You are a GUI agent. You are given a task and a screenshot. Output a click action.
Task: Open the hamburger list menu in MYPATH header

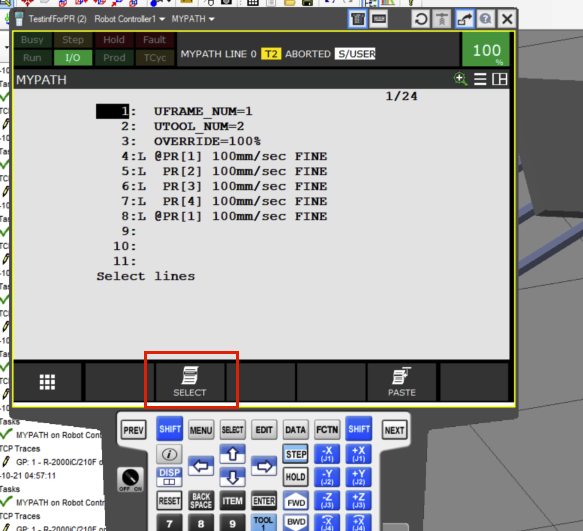(480, 79)
